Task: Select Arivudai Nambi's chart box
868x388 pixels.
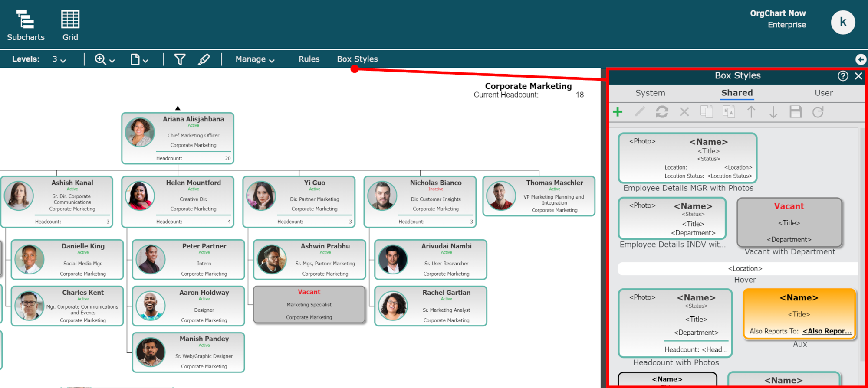Action: [x=431, y=260]
